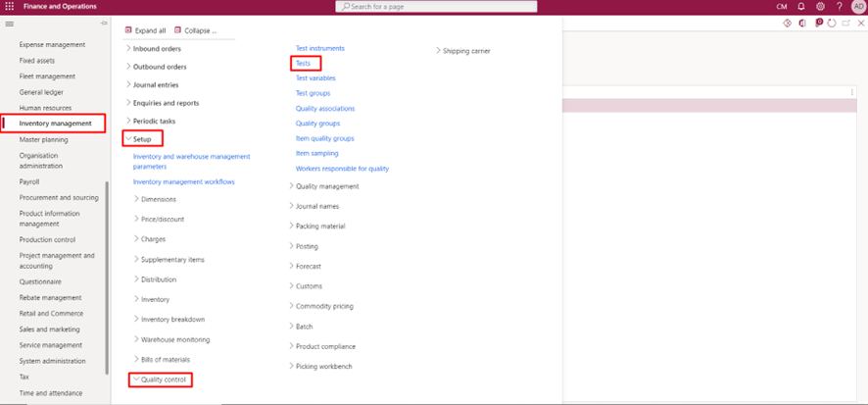Expand Inbound orders section
This screenshot has width=868, height=405.
(x=154, y=49)
